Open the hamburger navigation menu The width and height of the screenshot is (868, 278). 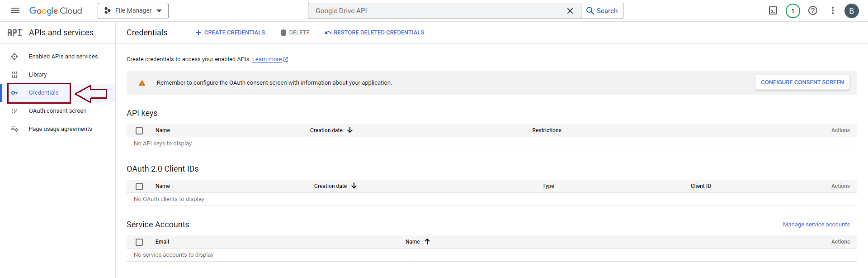click(x=15, y=10)
